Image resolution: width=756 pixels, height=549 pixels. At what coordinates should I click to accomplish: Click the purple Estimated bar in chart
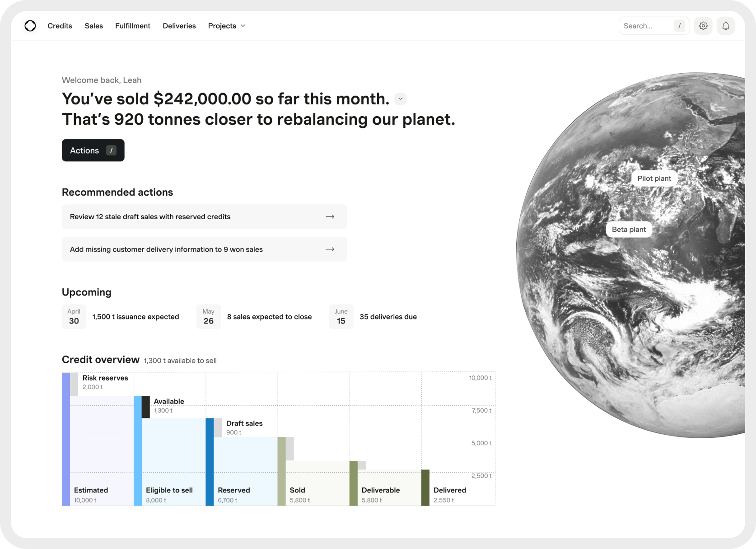coord(66,439)
